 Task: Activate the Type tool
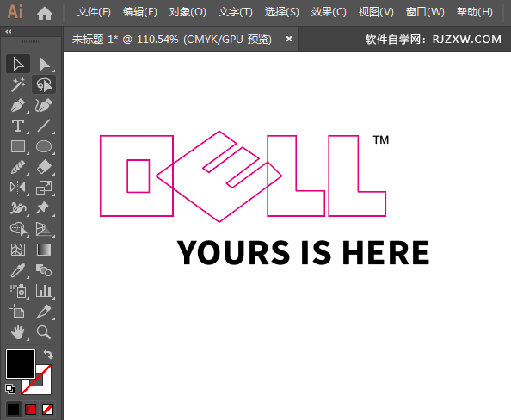(18, 126)
